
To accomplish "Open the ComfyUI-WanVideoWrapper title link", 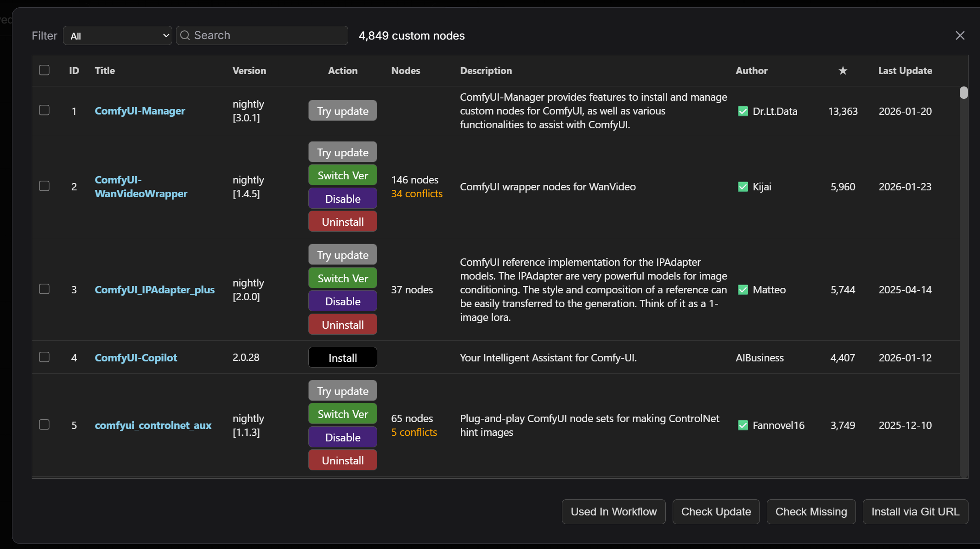I will [x=141, y=187].
